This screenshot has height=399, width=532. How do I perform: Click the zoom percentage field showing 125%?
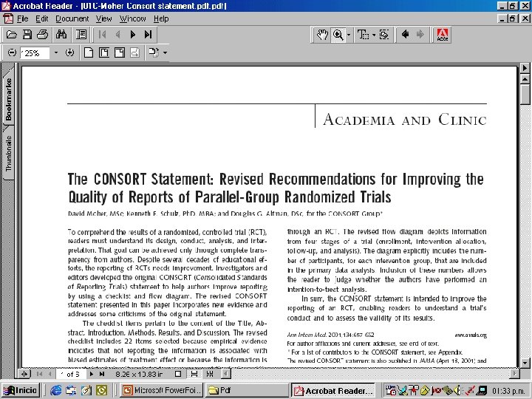point(35,53)
